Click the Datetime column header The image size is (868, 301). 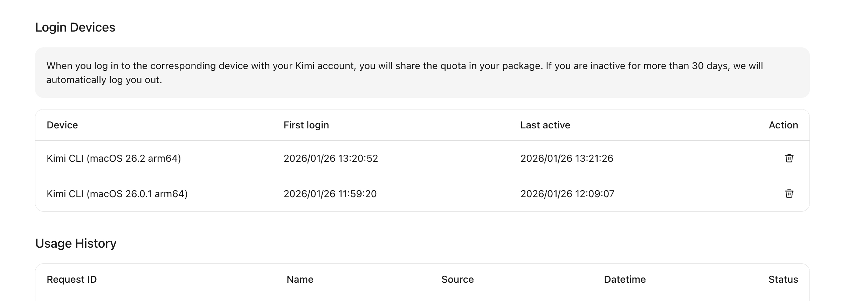(x=625, y=279)
